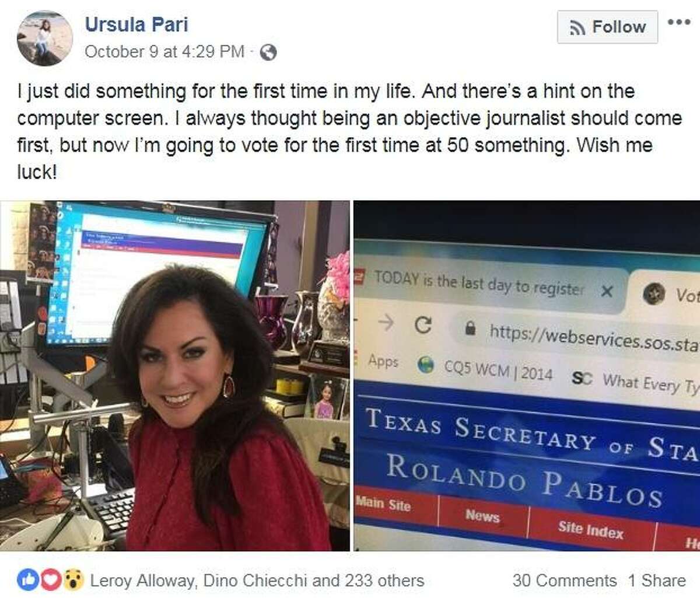
Task: Open Ursula Pari profile name link
Action: 136,25
